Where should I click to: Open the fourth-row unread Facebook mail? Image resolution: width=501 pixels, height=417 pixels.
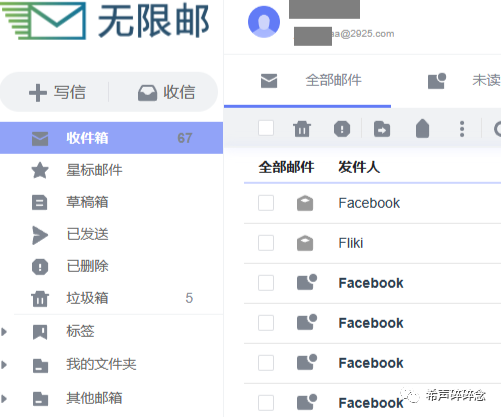click(x=372, y=323)
